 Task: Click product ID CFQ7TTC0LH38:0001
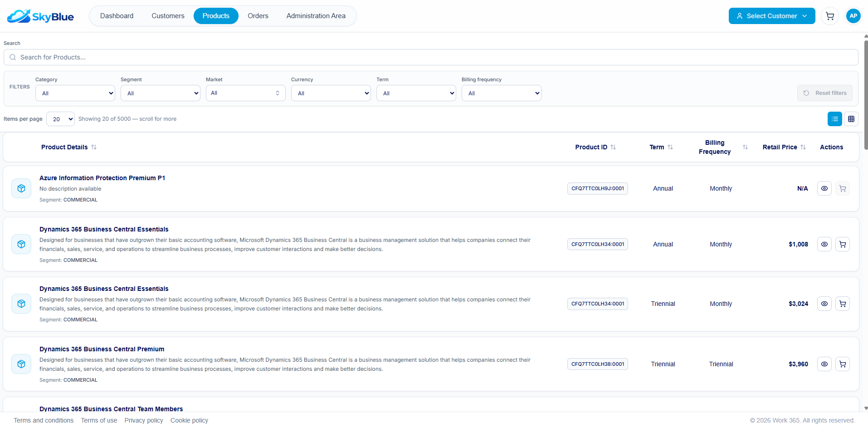pyautogui.click(x=597, y=364)
